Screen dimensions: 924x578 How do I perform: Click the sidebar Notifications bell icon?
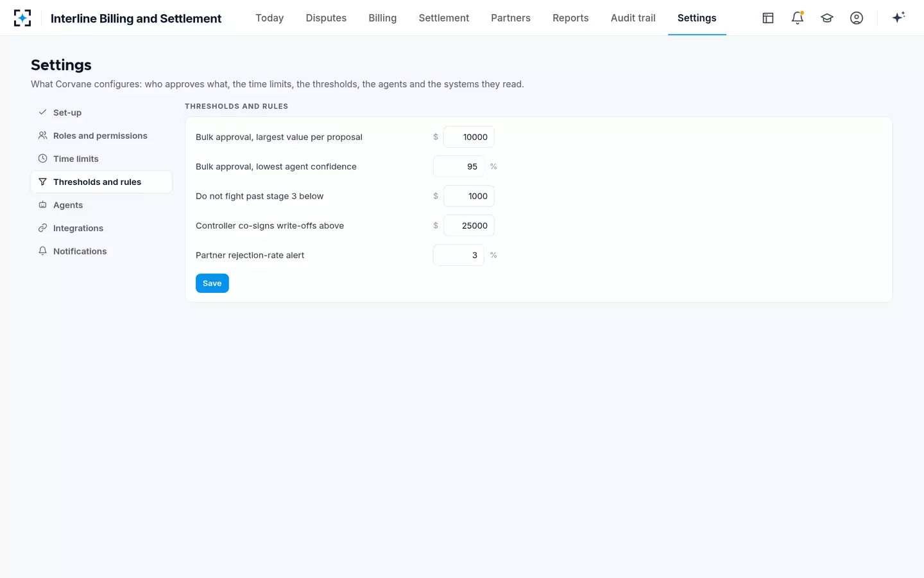42,251
